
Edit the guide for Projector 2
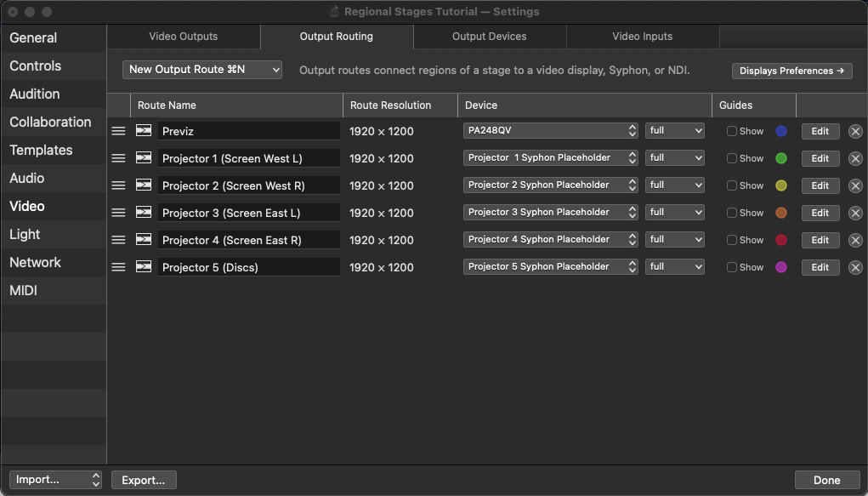tap(819, 185)
